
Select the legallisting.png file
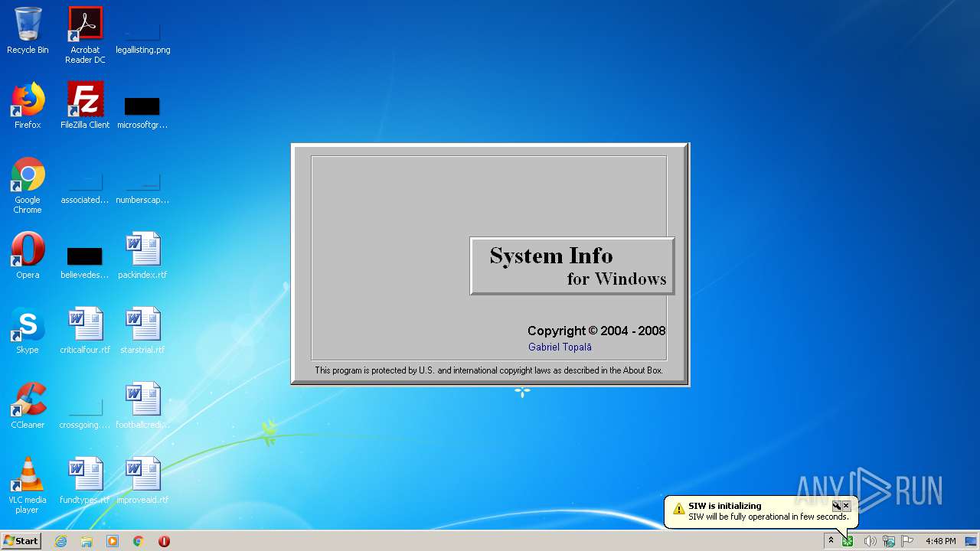click(142, 35)
